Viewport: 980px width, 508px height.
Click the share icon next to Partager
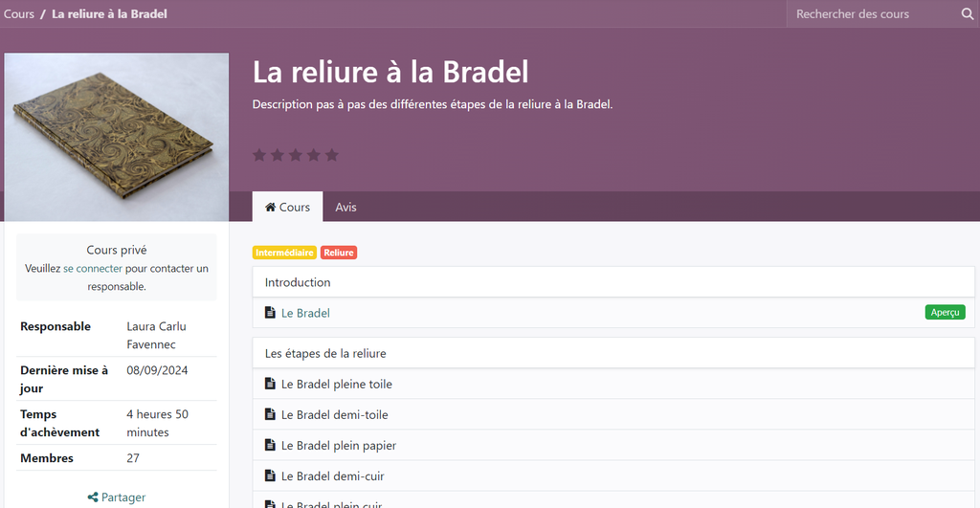[93, 497]
